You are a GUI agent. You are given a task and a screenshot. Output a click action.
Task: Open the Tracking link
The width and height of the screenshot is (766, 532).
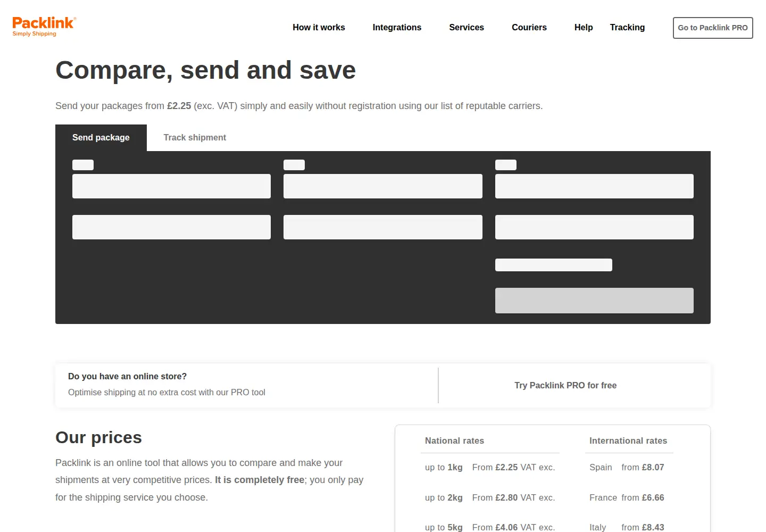pyautogui.click(x=627, y=27)
